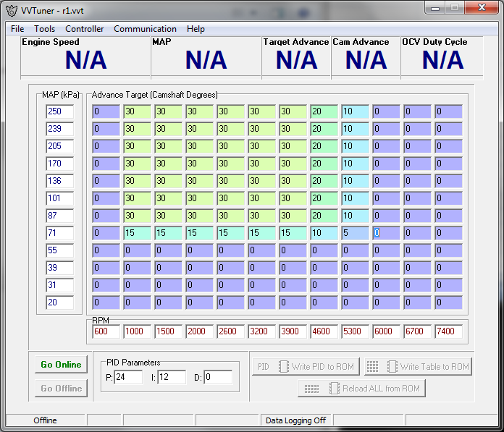Focus the PID parameter D field
Screen dimensions: 504x432
click(217, 377)
